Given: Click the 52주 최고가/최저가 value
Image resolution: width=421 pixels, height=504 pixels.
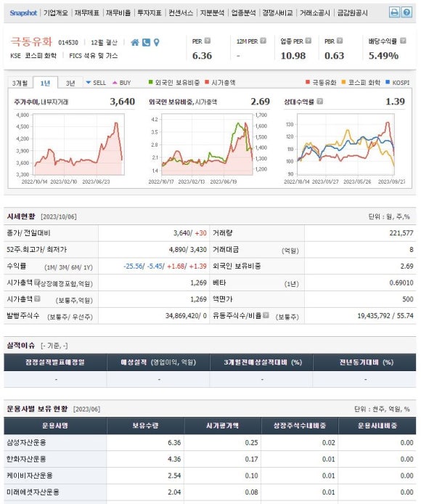Looking at the screenshot, I should (188, 249).
